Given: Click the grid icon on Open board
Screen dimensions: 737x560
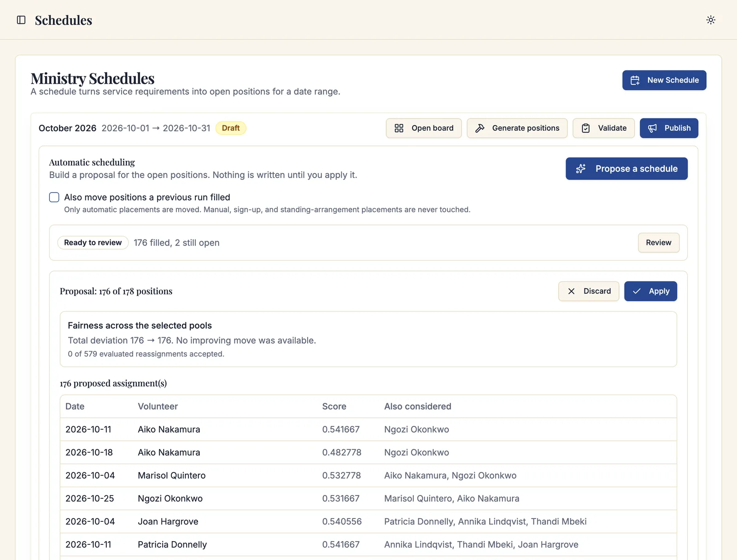Looking at the screenshot, I should (x=399, y=128).
